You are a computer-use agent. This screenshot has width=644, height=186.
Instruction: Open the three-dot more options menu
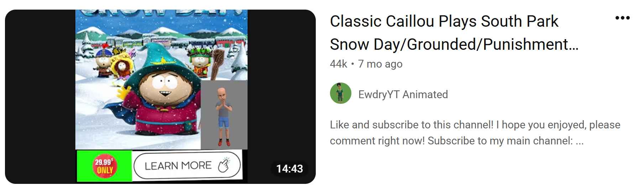pos(622,18)
